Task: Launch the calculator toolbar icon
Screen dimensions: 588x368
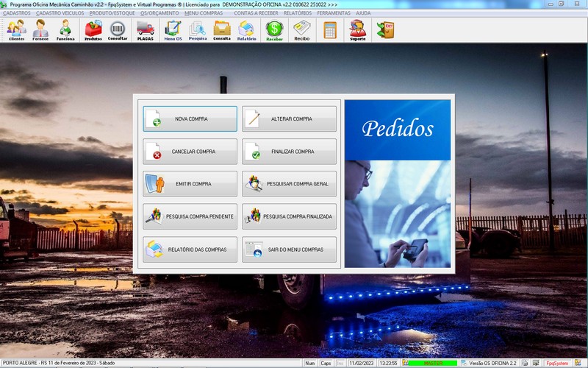Action: [330, 30]
